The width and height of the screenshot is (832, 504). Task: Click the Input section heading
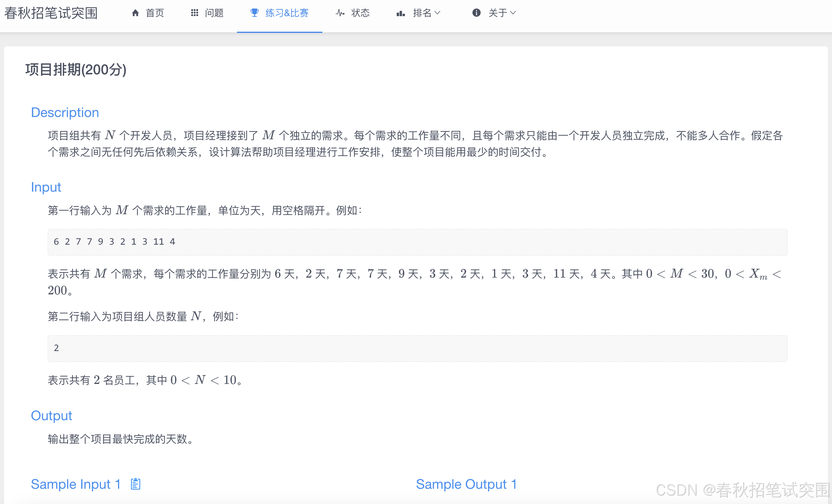click(x=46, y=187)
